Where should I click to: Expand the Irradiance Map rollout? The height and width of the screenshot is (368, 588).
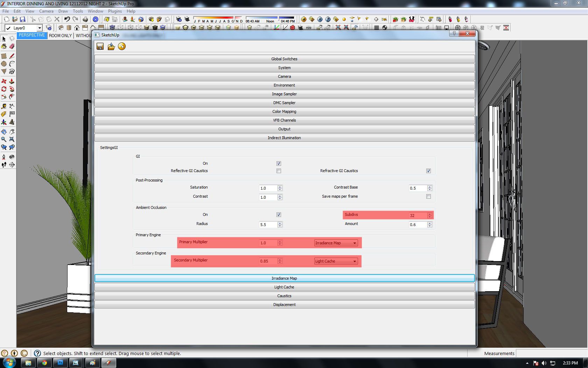pos(284,278)
